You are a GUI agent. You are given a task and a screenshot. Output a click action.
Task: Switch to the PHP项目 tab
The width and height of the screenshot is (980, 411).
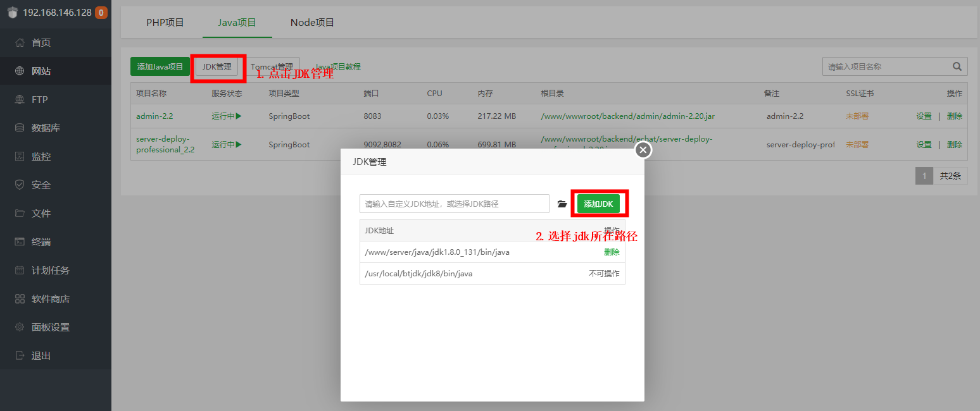click(x=165, y=23)
